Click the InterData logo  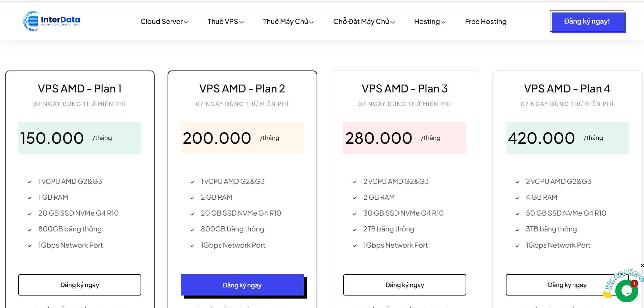tap(51, 21)
